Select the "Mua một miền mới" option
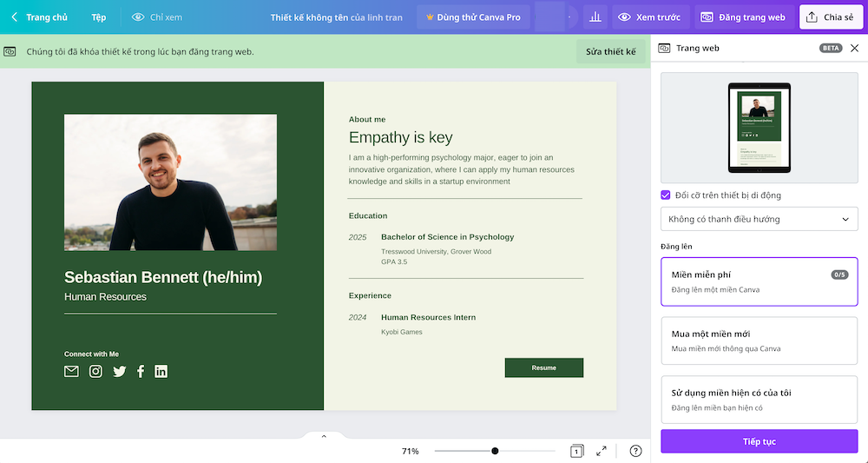 coord(759,341)
